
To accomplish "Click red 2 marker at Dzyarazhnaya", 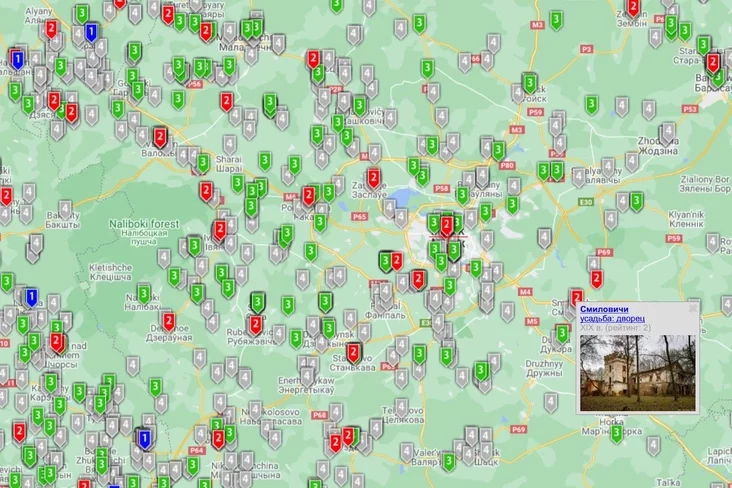I will point(168,321).
